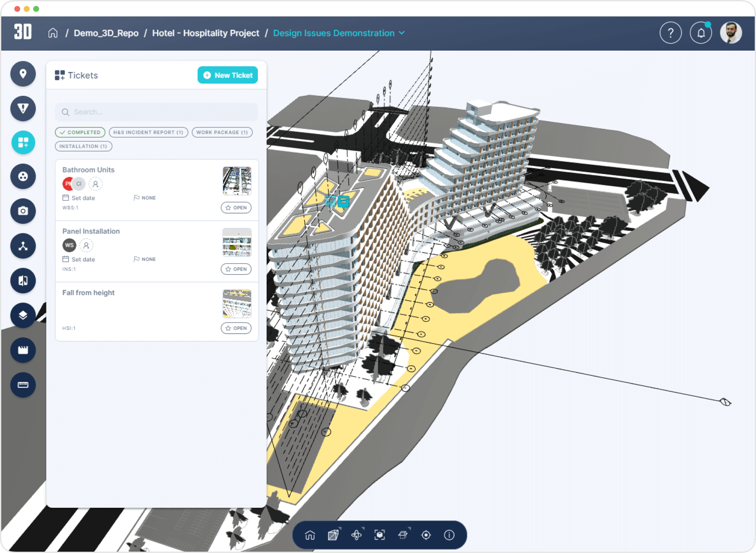Select the measurement ruler tool
Image resolution: width=756 pixels, height=553 pixels.
click(23, 385)
